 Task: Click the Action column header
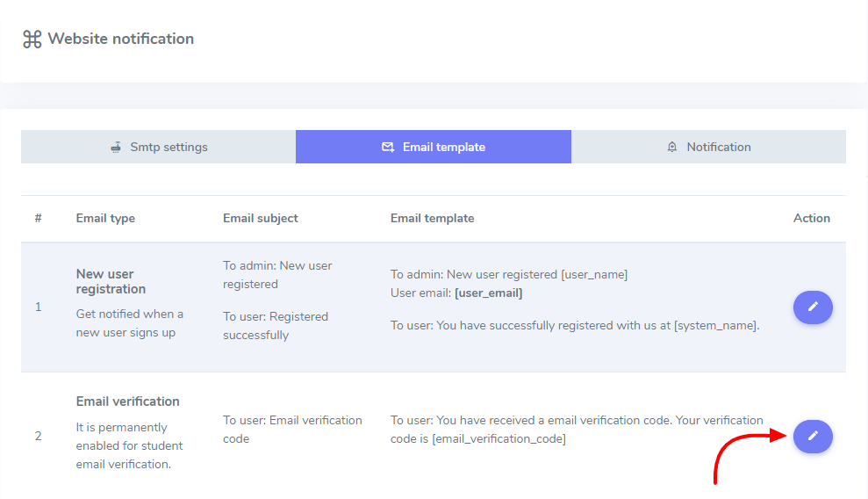[811, 218]
